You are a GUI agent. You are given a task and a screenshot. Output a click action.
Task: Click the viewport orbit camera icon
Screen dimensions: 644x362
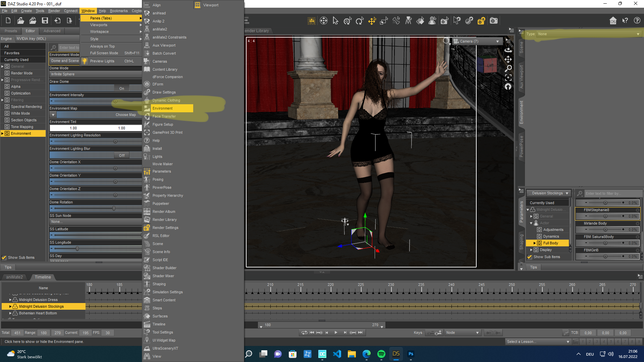[x=508, y=50]
